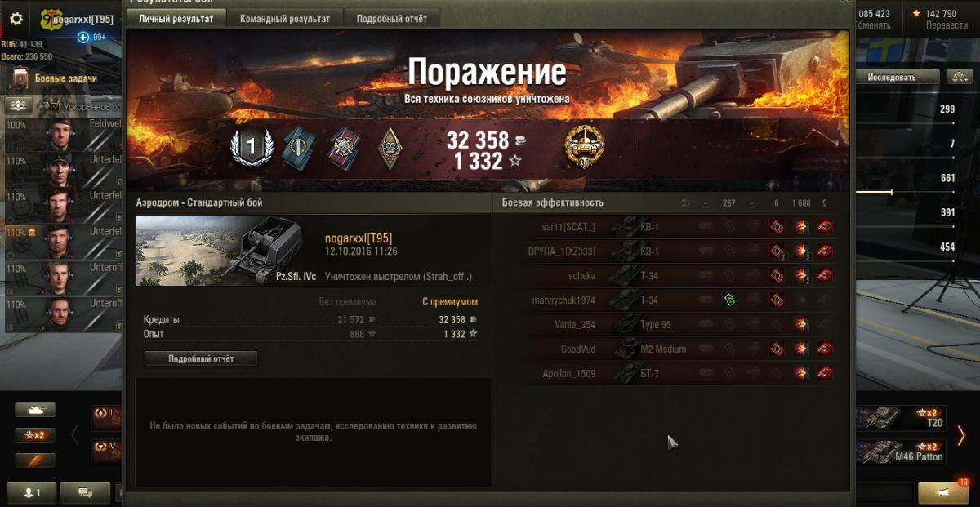Screen dimensions: 980x507
Task: Click the Подробный отчёт button below credits
Action: point(201,358)
